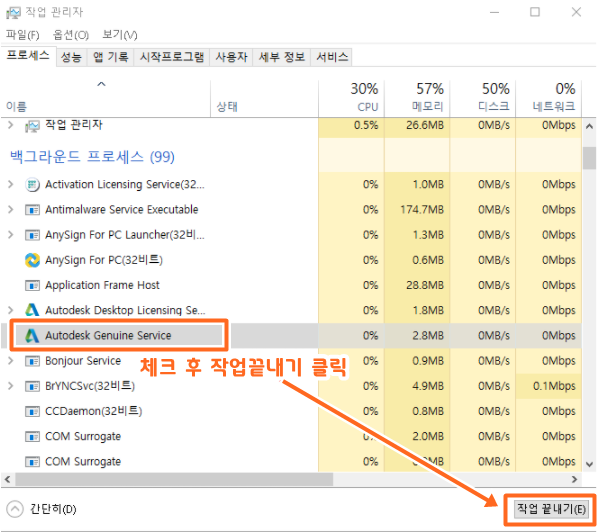
Task: Select the CCDaemon(32비트) row text
Action: click(x=94, y=411)
